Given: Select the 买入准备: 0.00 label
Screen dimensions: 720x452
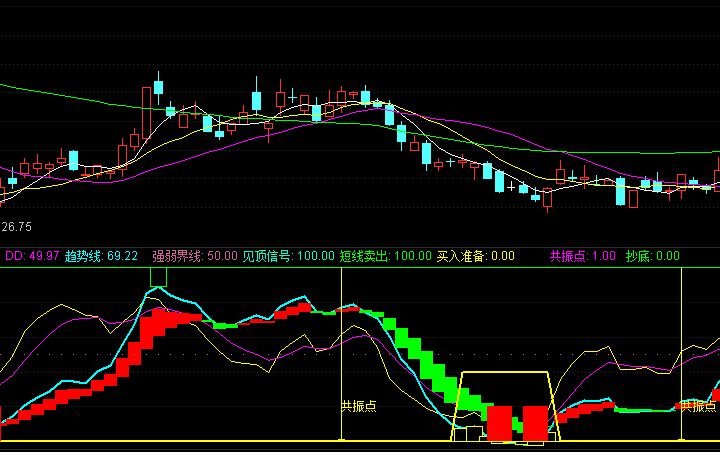Looking at the screenshot, I should (476, 256).
